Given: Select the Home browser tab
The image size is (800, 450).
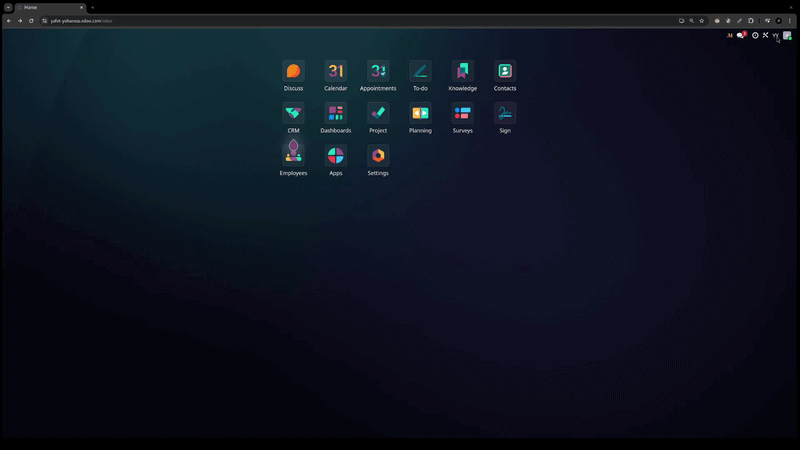Looking at the screenshot, I should tap(50, 8).
